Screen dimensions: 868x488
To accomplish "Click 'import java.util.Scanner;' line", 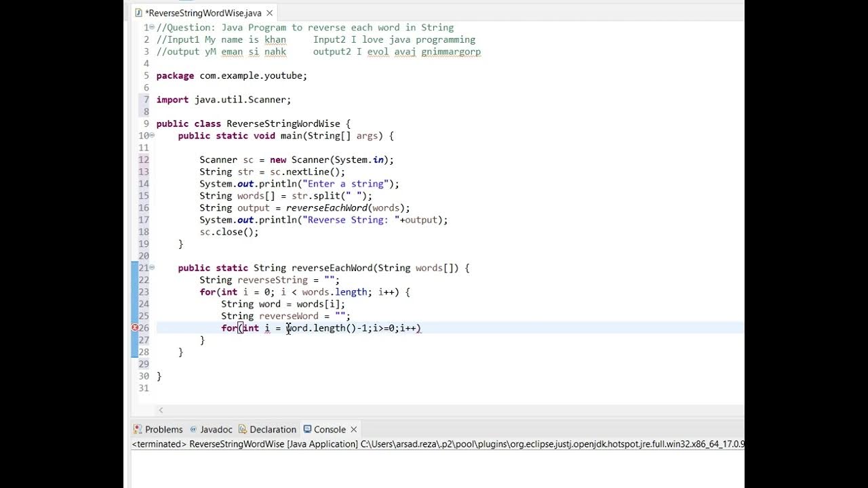I will [x=224, y=100].
